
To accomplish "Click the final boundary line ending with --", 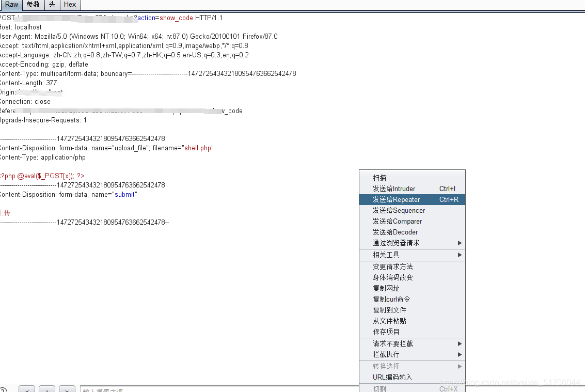I will (84, 223).
